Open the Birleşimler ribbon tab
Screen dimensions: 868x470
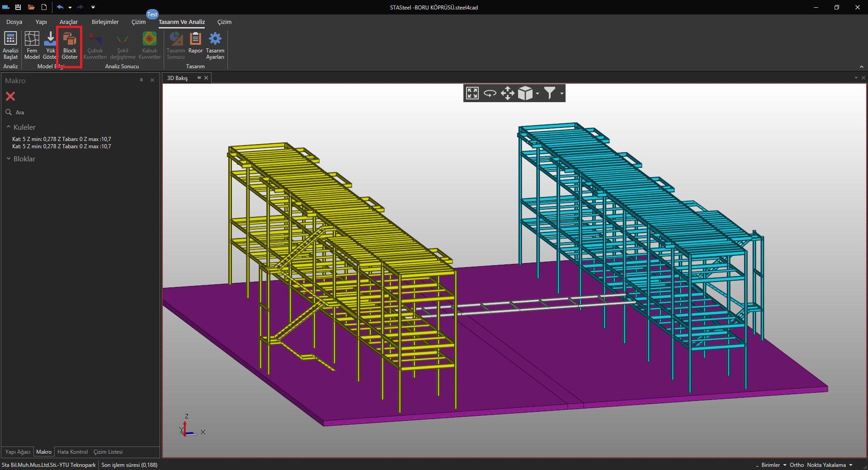(105, 22)
